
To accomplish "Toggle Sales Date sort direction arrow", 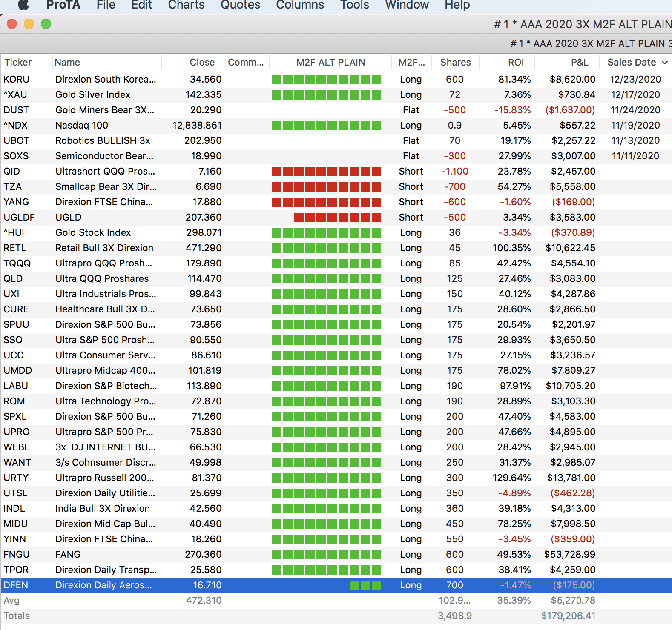I will 664,63.
